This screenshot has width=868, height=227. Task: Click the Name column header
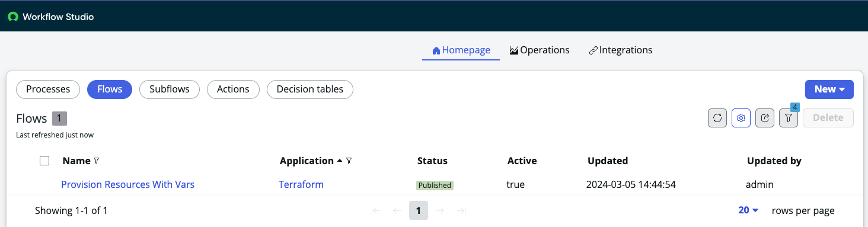76,161
